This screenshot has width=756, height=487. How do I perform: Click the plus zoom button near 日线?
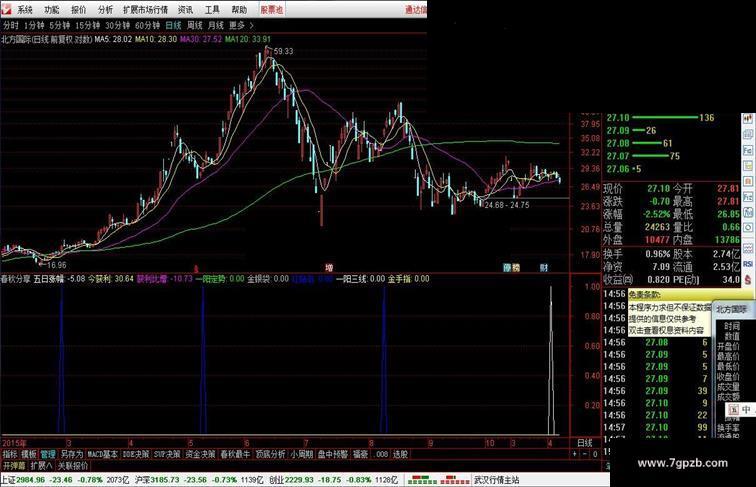click(575, 454)
